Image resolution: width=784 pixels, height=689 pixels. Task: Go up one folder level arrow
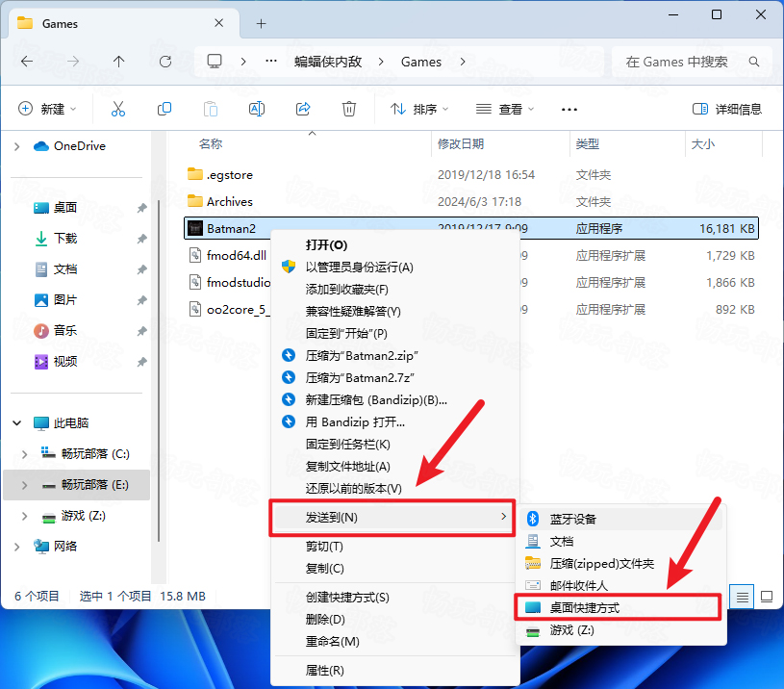[118, 62]
